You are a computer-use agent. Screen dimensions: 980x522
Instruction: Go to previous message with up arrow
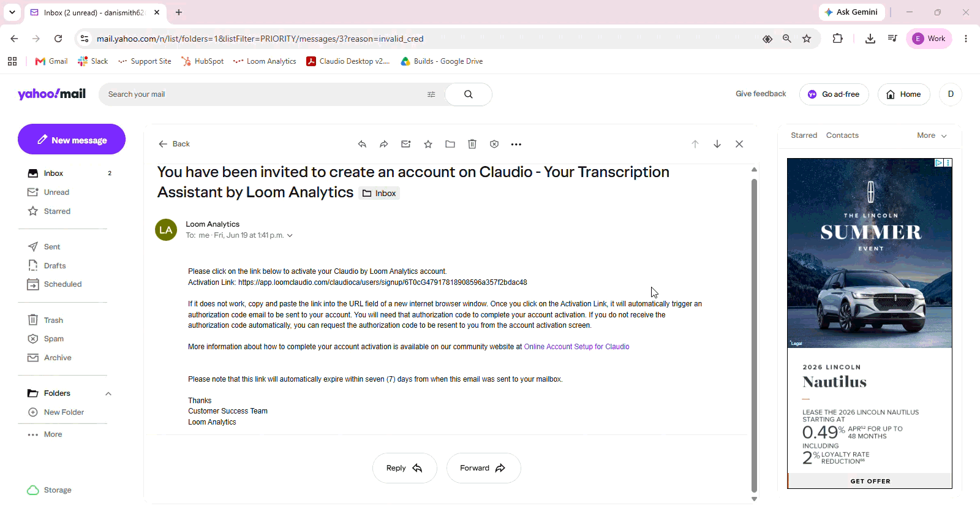(x=695, y=144)
